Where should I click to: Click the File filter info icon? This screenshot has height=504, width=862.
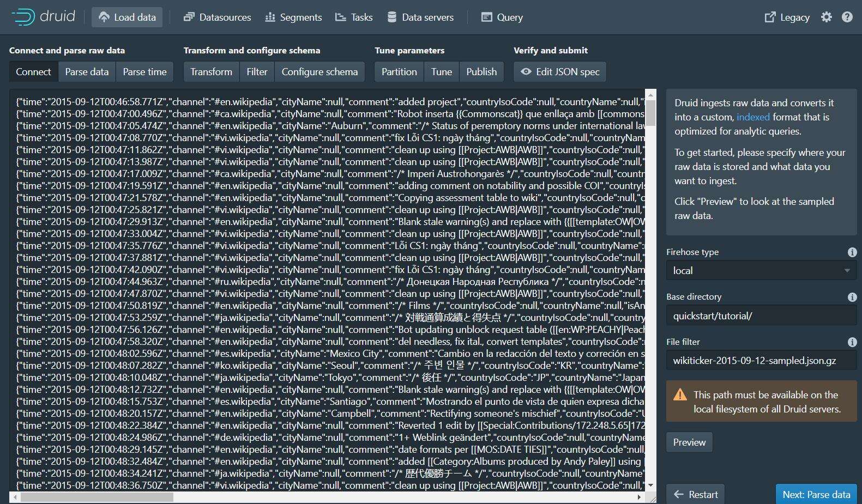tap(852, 342)
